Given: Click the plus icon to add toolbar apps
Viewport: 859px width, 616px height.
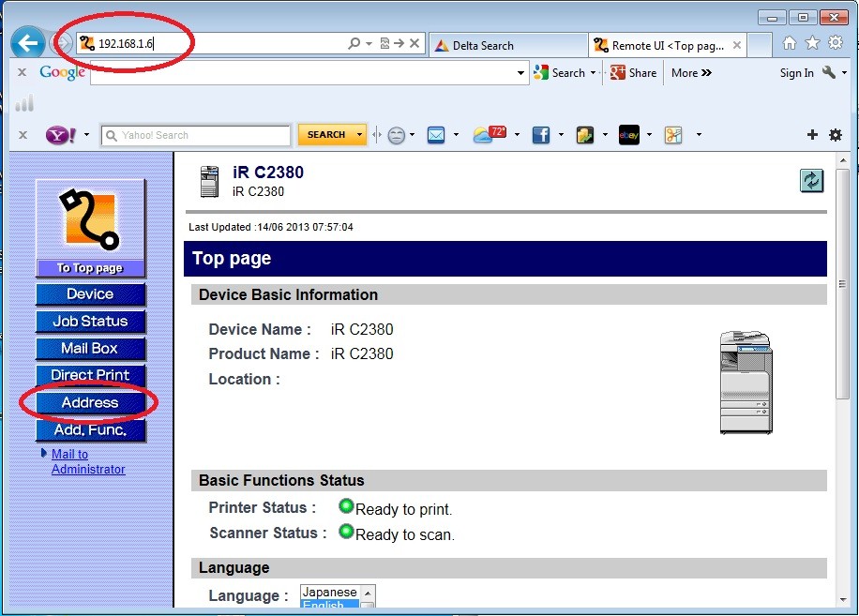Looking at the screenshot, I should pyautogui.click(x=812, y=135).
